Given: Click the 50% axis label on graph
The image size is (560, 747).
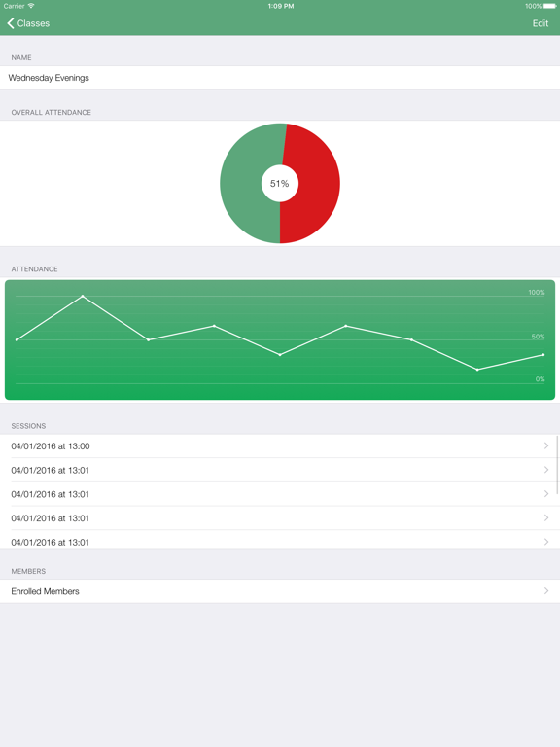Looking at the screenshot, I should pyautogui.click(x=538, y=337).
